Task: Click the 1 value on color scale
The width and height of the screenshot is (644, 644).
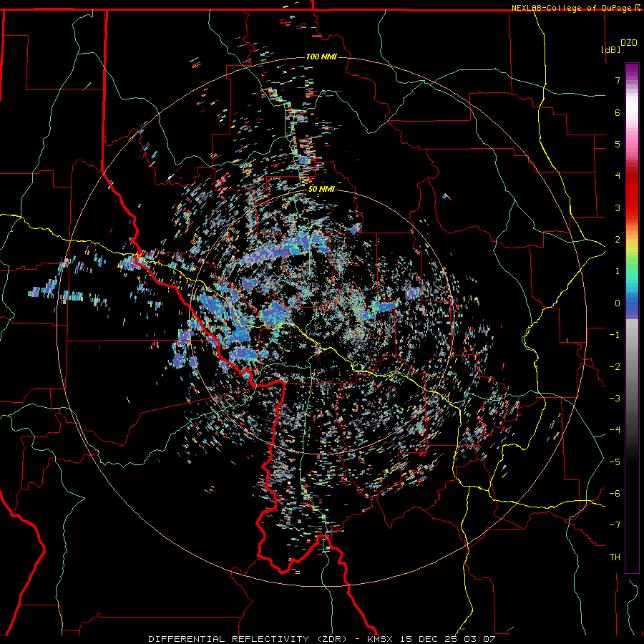Action: point(618,271)
